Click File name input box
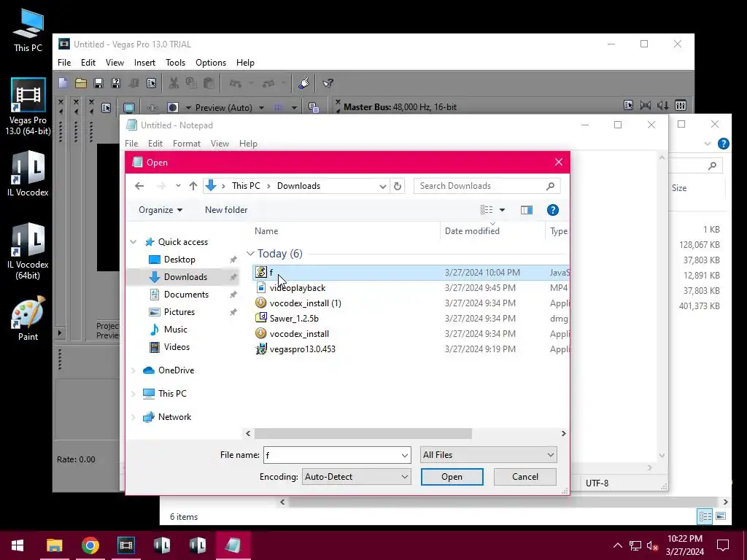This screenshot has height=560, width=747. coord(336,455)
